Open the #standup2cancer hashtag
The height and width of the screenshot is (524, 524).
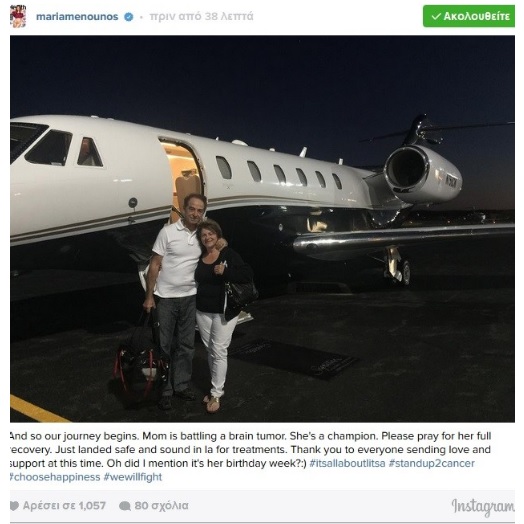pos(432,464)
